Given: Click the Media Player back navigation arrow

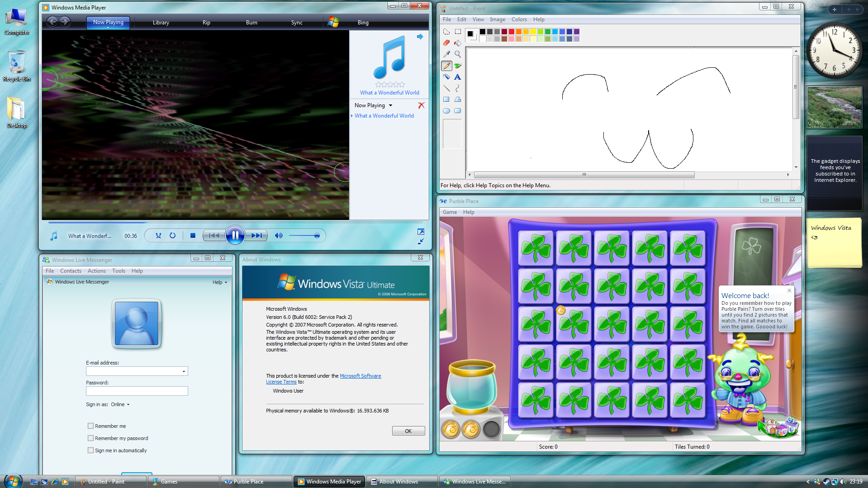Looking at the screenshot, I should 52,21.
